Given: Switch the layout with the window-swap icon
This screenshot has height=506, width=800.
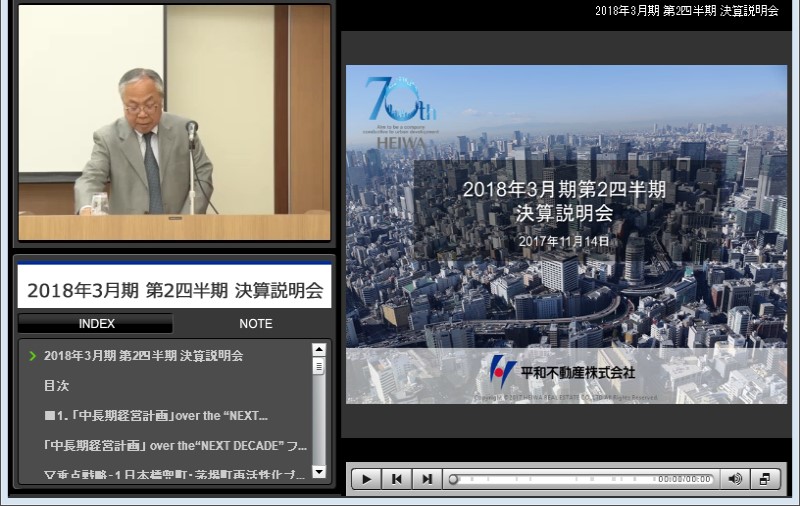Looking at the screenshot, I should [x=765, y=479].
